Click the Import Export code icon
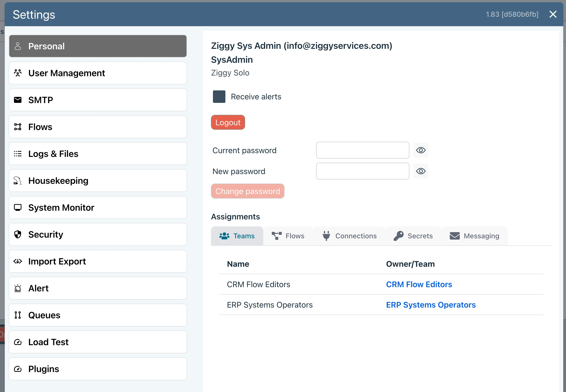 (x=18, y=261)
